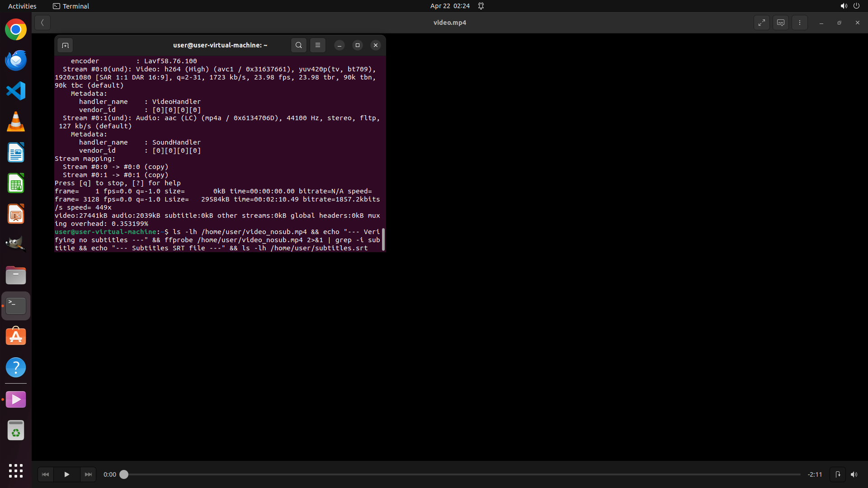Search in the terminal output
The image size is (868, 488).
299,45
